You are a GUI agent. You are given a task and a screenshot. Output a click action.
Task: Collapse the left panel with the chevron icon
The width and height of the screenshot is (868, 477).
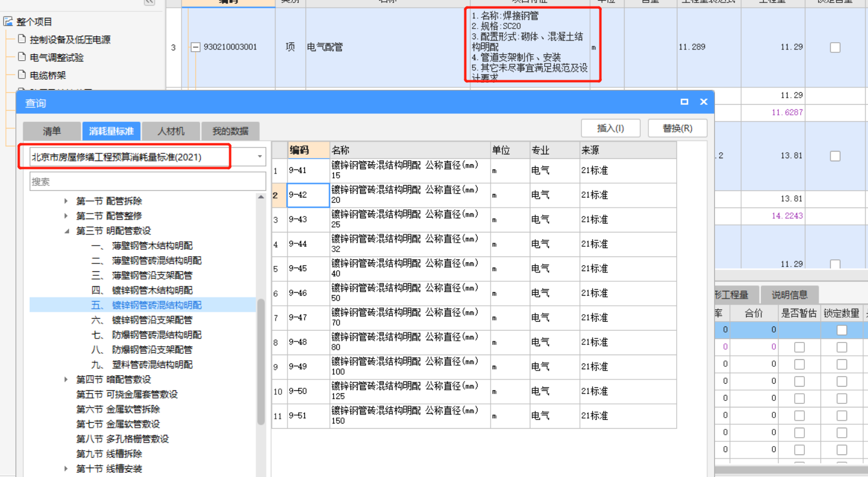point(149,2)
